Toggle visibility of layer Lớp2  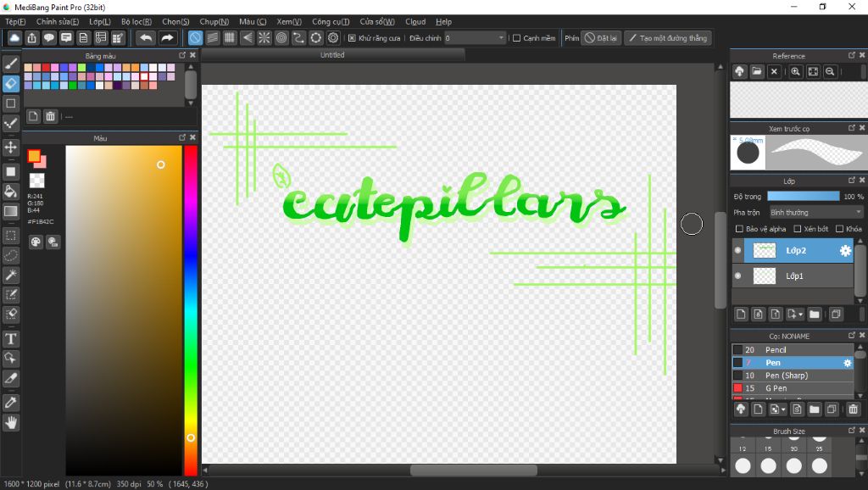(738, 251)
